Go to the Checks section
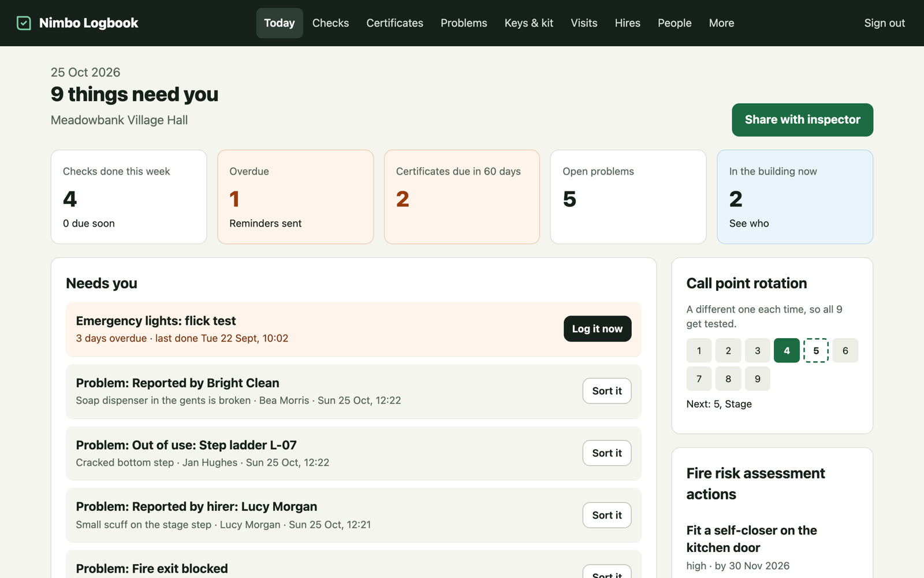Viewport: 924px width, 578px height. click(330, 23)
